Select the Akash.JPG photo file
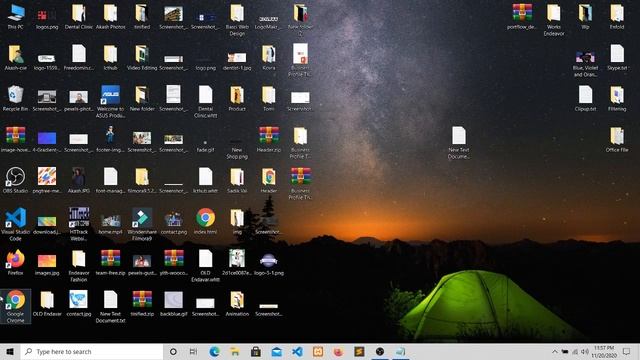The image size is (640, 360). pos(79,180)
